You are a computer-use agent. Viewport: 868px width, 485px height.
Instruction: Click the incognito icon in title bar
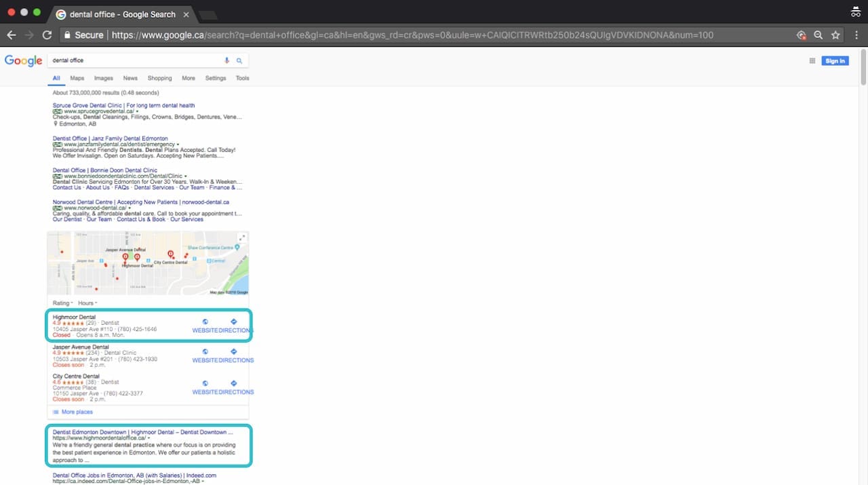click(855, 11)
